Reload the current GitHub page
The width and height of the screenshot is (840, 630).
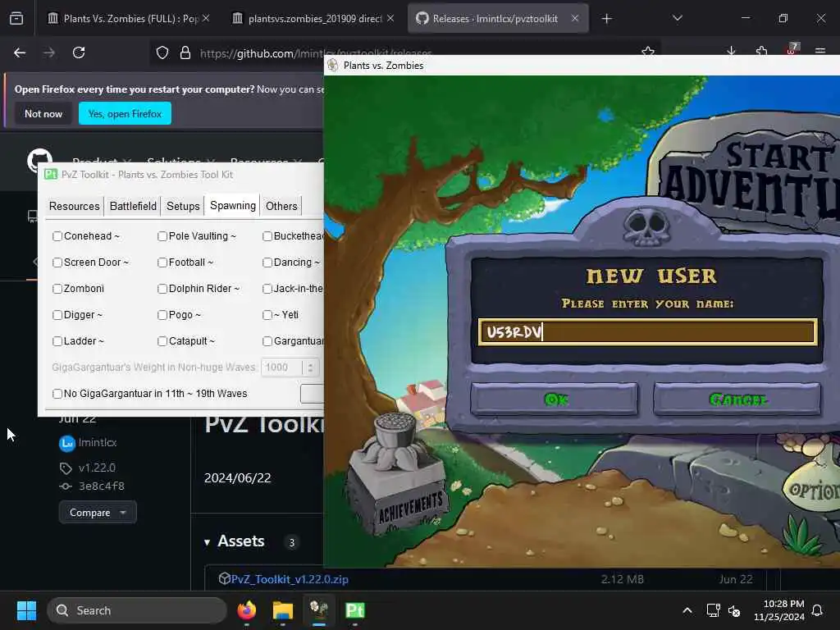click(79, 52)
